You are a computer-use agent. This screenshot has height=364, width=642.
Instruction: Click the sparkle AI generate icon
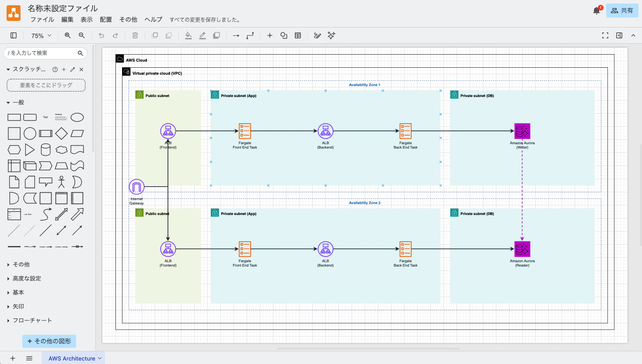331,35
